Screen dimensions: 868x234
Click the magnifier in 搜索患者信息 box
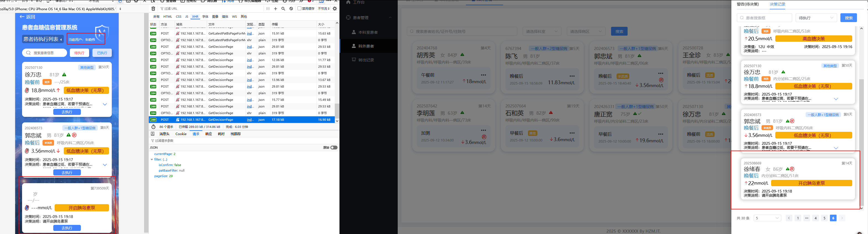[29, 53]
